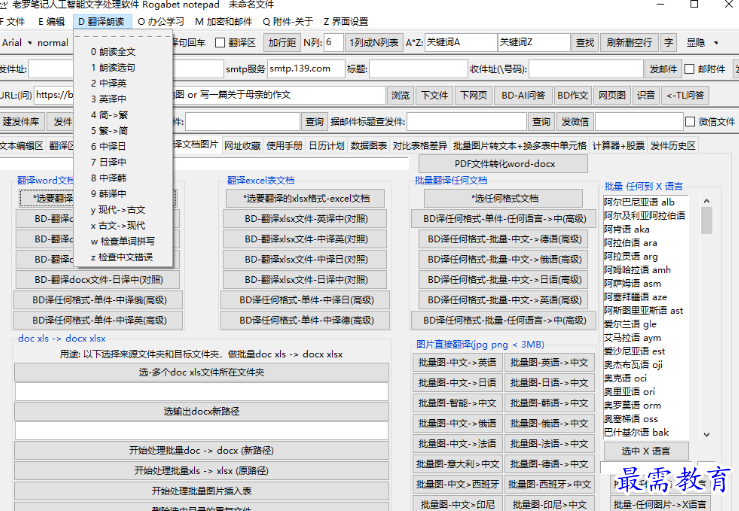Click 批量图-韩语->中文 button
The height and width of the screenshot is (511, 739).
549,403
